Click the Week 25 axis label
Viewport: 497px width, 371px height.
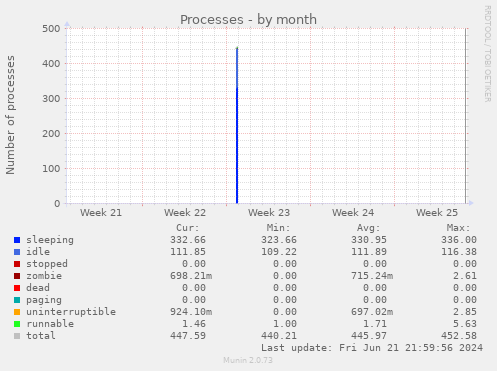[437, 213]
